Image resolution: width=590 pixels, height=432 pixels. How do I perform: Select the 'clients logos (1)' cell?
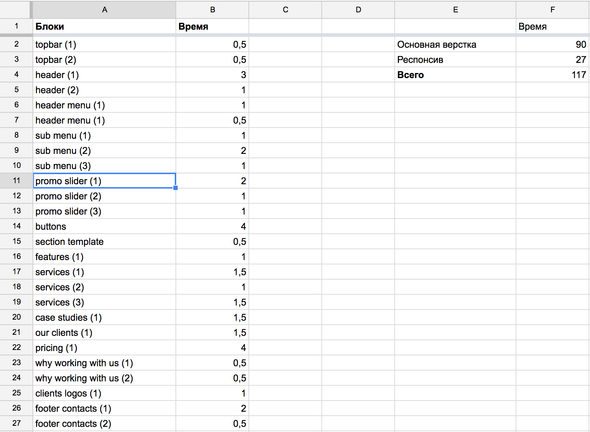click(x=104, y=393)
